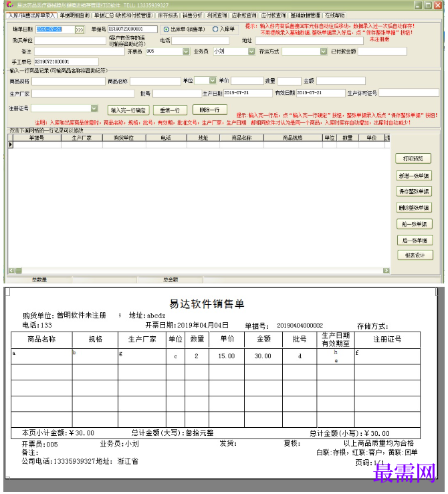
Task: Click the 电话 input field
Action: pos(201,41)
